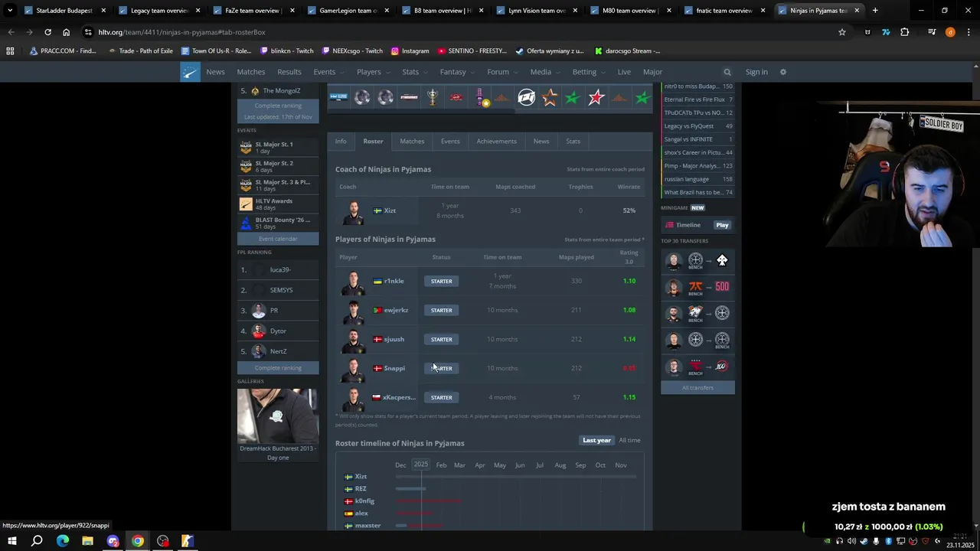Switch timeline to Last year
The image size is (980, 551).
tap(596, 440)
